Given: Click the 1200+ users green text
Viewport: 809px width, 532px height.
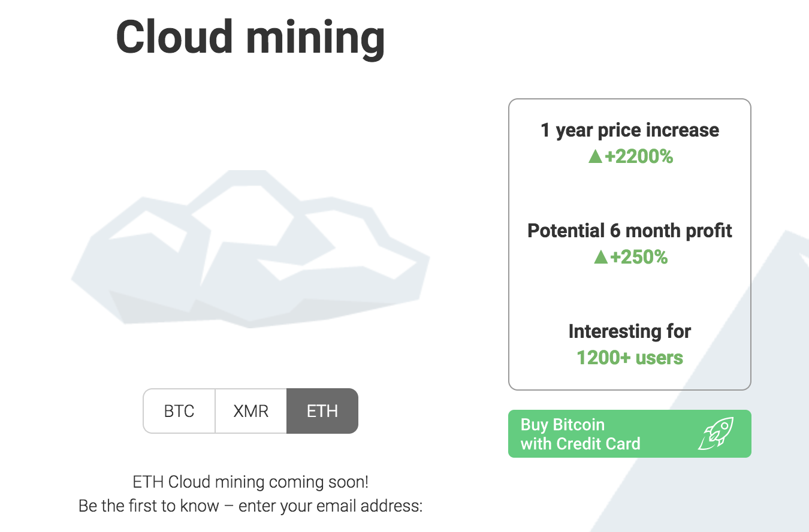Looking at the screenshot, I should 630,358.
